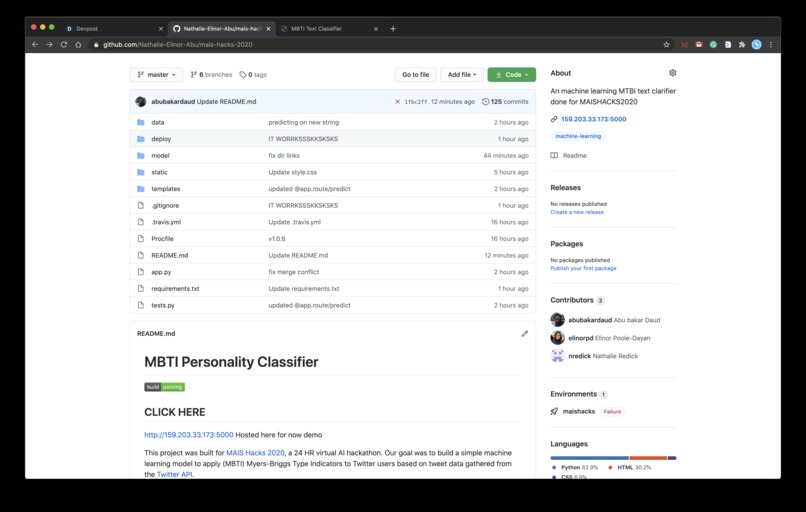
Task: Open new browser tab
Action: coord(393,29)
